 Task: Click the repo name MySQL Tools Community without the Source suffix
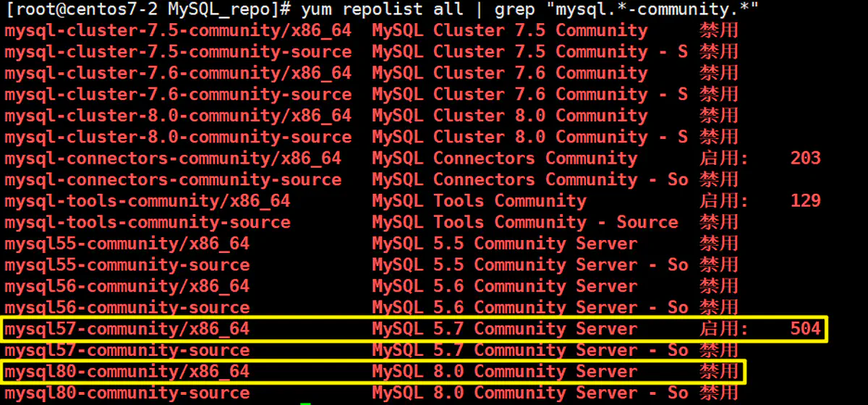480,201
